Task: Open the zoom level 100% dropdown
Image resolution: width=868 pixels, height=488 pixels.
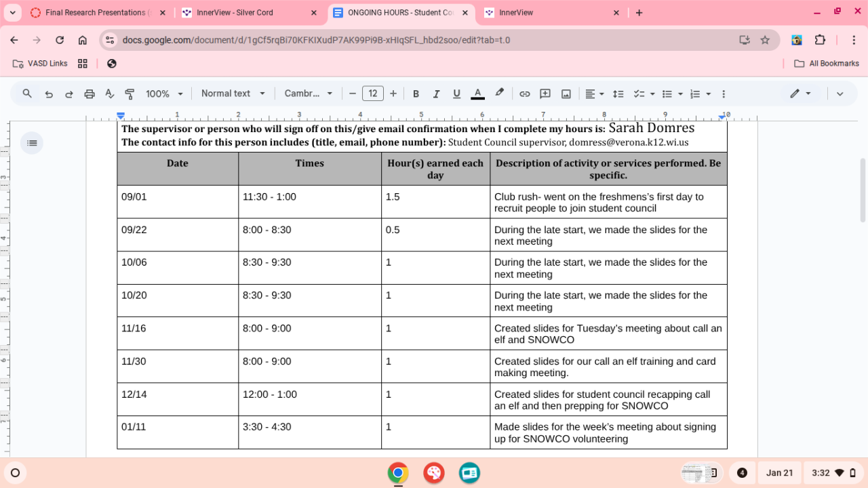Action: click(165, 94)
